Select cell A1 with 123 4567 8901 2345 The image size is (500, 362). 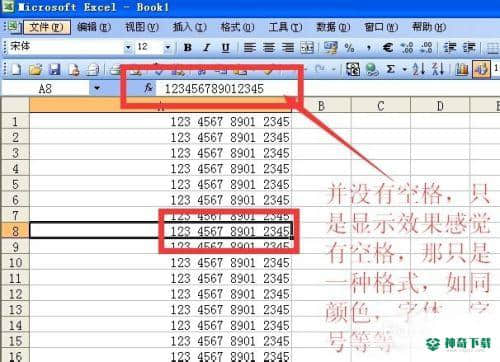[x=161, y=121]
